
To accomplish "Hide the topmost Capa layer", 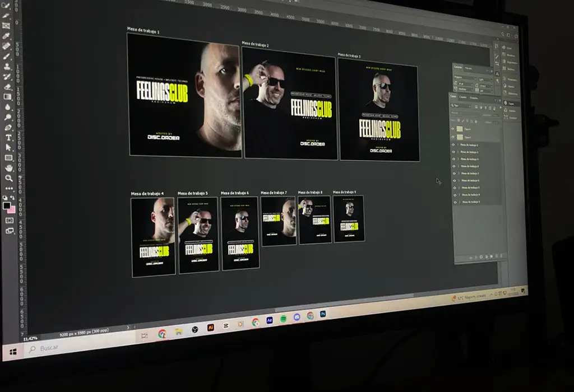I will coord(453,128).
